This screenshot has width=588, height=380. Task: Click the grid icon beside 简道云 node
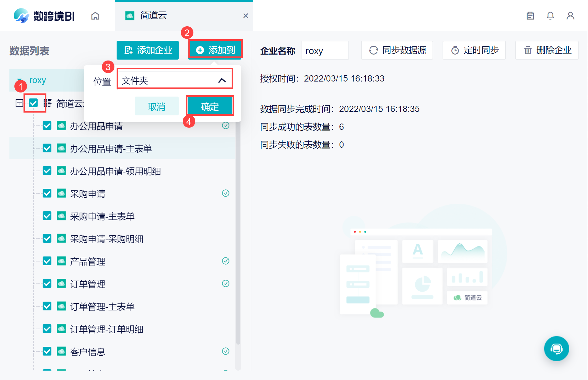tap(48, 103)
